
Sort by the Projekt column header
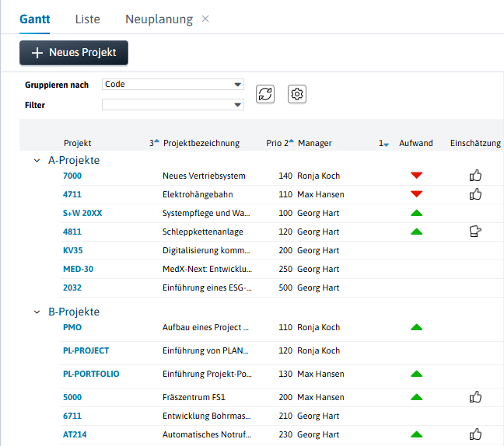point(78,143)
